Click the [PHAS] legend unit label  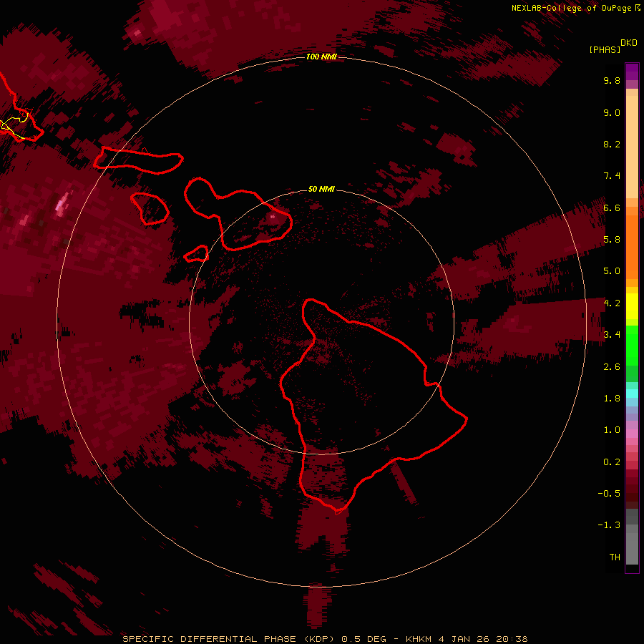[605, 49]
